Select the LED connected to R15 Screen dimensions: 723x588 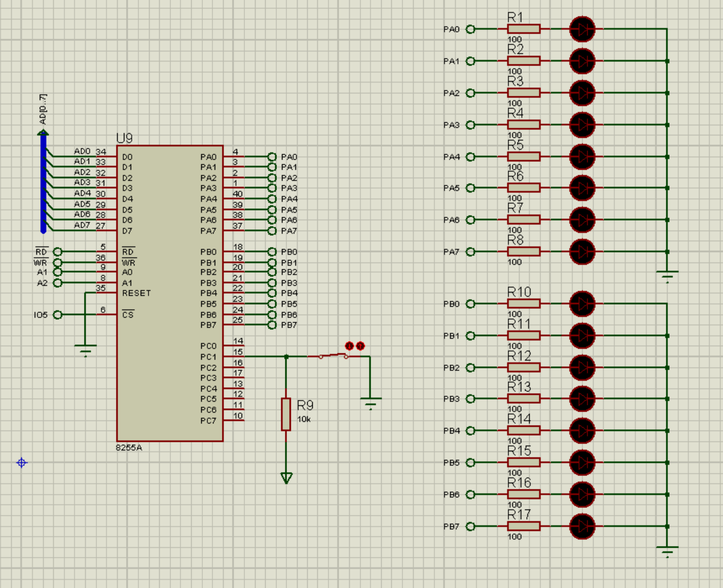(x=582, y=463)
